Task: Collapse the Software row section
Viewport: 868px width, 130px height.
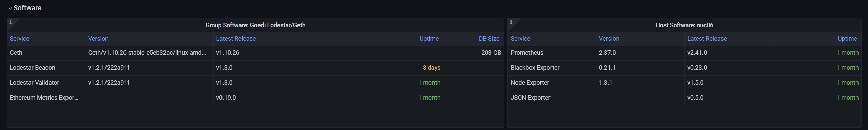Action: coord(25,8)
